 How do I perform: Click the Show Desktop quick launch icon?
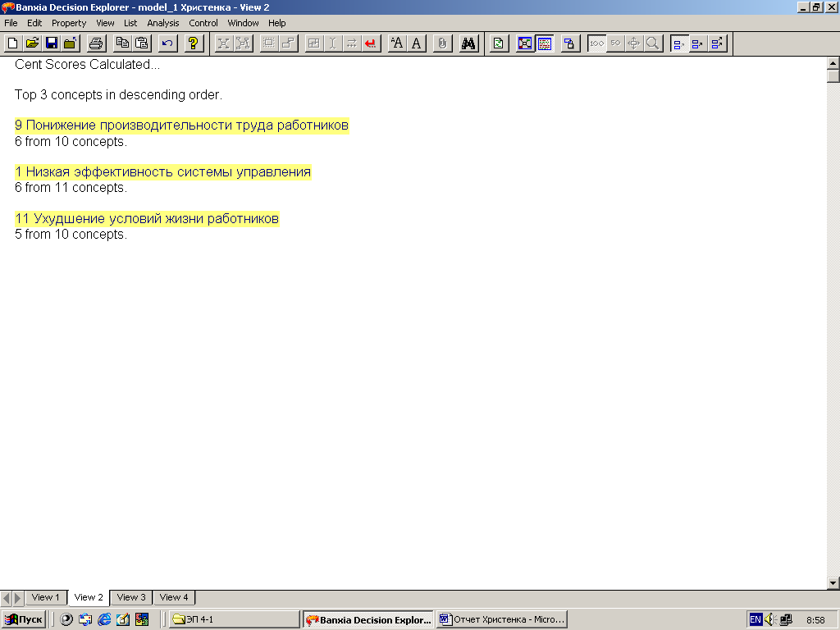123,620
